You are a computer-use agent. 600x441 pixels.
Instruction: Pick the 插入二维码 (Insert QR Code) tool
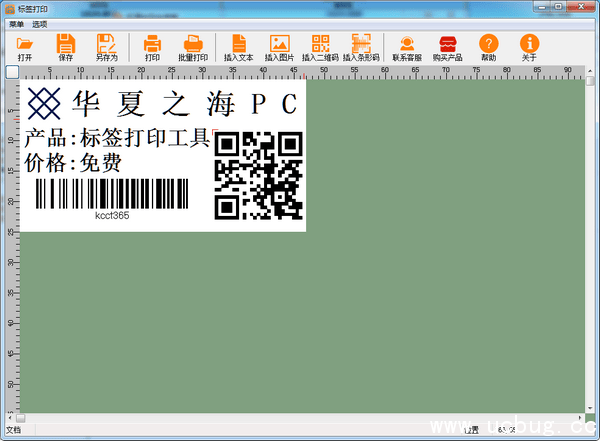(x=320, y=47)
